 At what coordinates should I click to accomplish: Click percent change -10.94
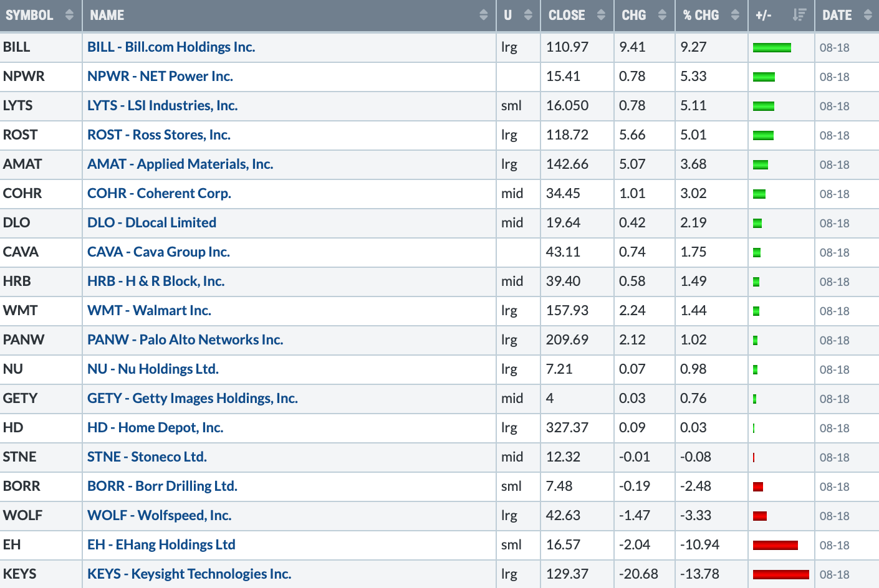(x=699, y=544)
